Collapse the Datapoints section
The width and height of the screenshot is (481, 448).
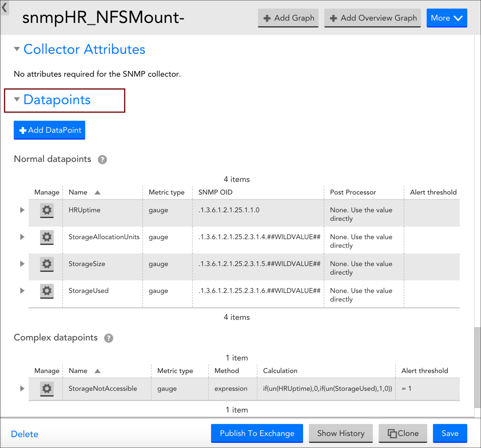[17, 100]
